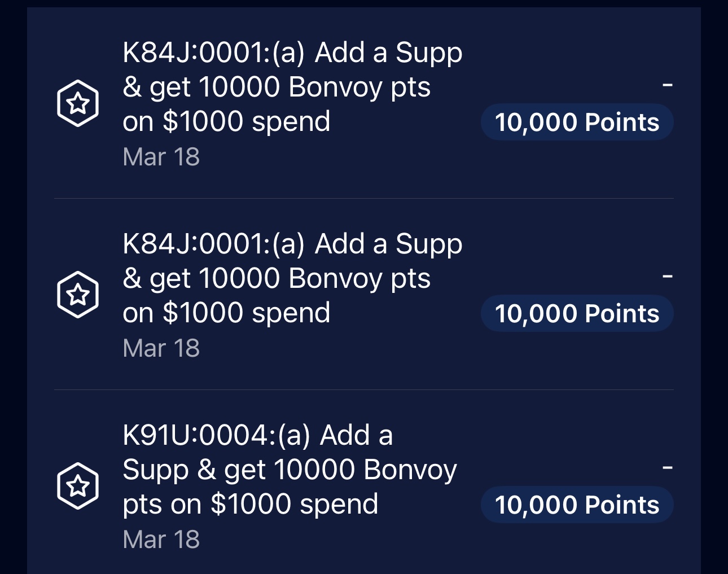
Task: Tap the star badge icon of the topmost K84J:0001 offer
Action: 78,103
